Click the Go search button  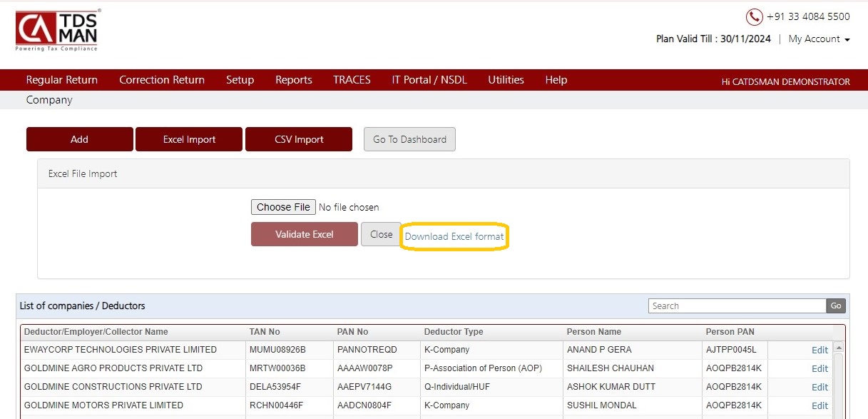(836, 306)
